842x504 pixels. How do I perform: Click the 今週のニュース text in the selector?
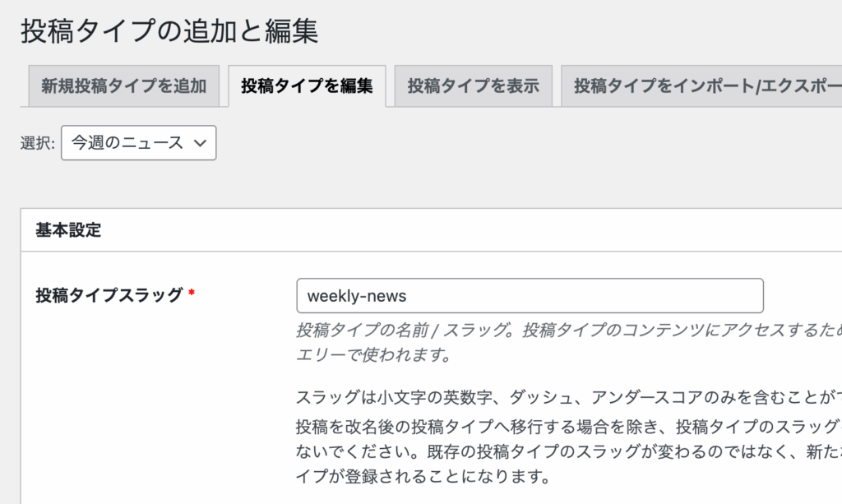tap(127, 142)
